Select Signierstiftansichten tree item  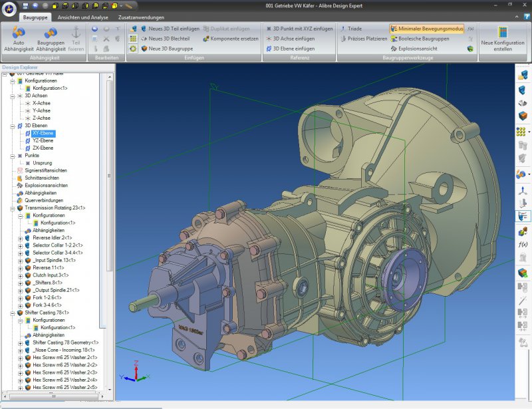click(x=45, y=170)
